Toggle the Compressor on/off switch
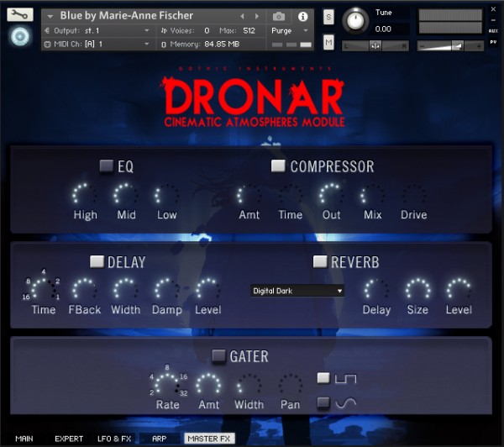This screenshot has height=447, width=504. pyautogui.click(x=278, y=166)
